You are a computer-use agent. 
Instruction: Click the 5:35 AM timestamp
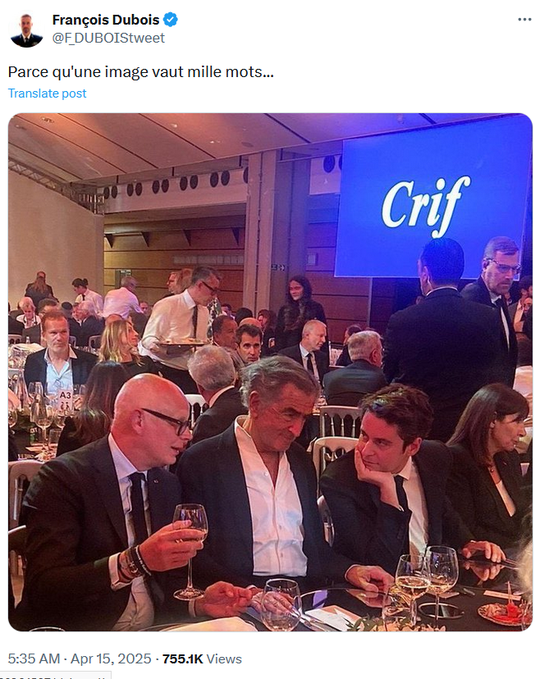pos(34,659)
